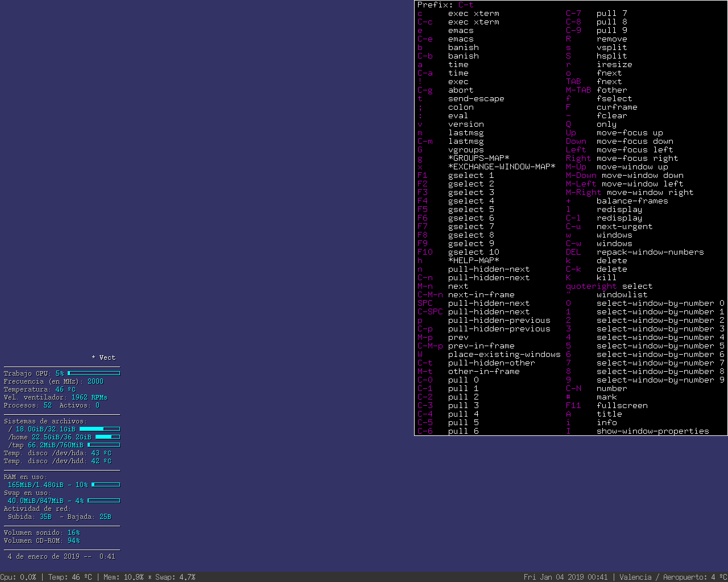Image resolution: width=728 pixels, height=582 pixels.
Task: Click the '* Vect' title in the system monitor
Action: pos(104,357)
